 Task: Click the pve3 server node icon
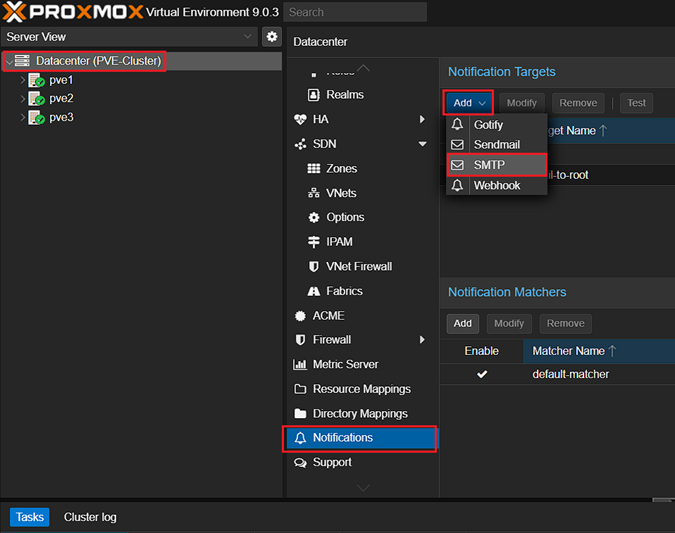pos(37,117)
